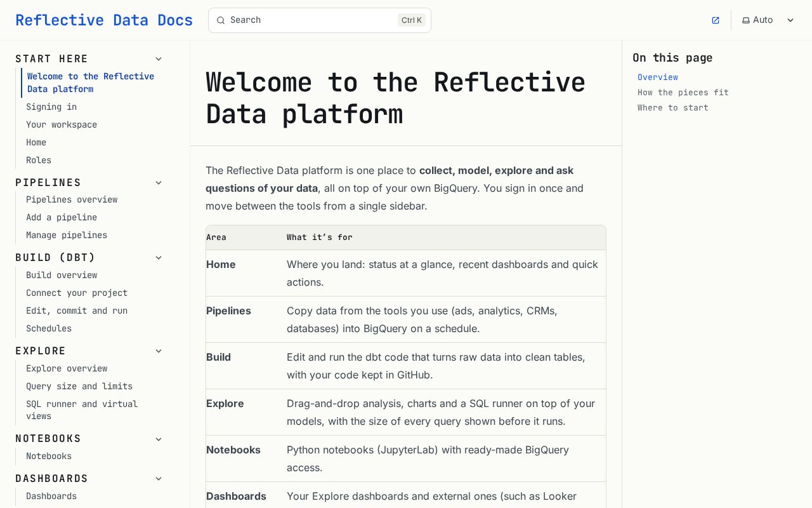Screen dimensions: 812x508
Task: Open the Auto theme selector dropdown
Action: [768, 20]
